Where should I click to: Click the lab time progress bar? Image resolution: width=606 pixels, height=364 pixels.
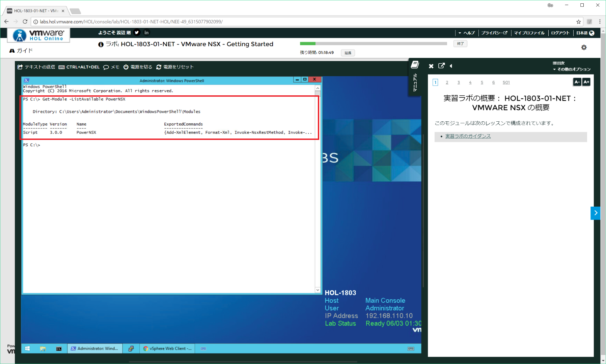coord(374,43)
